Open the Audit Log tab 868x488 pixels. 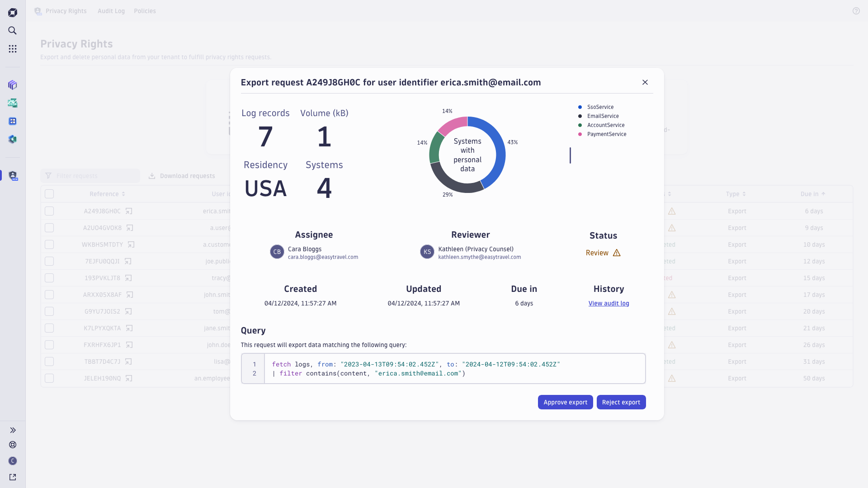point(111,11)
